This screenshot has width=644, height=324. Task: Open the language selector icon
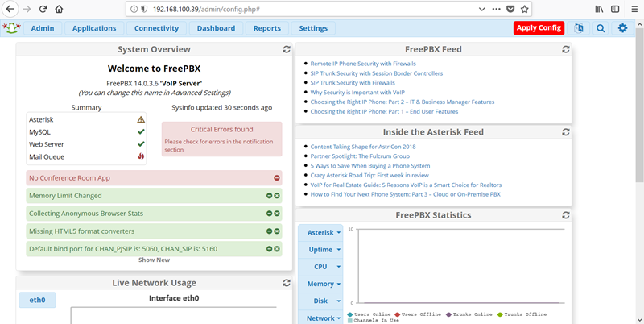click(579, 28)
